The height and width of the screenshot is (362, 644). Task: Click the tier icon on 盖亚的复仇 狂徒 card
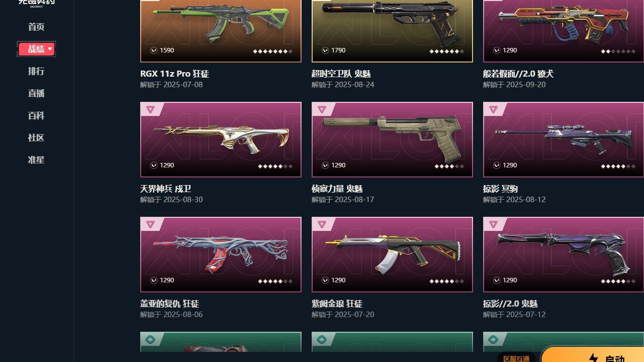[150, 224]
